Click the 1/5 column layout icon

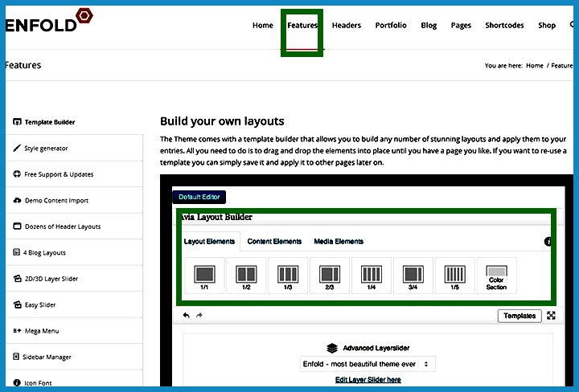click(455, 276)
